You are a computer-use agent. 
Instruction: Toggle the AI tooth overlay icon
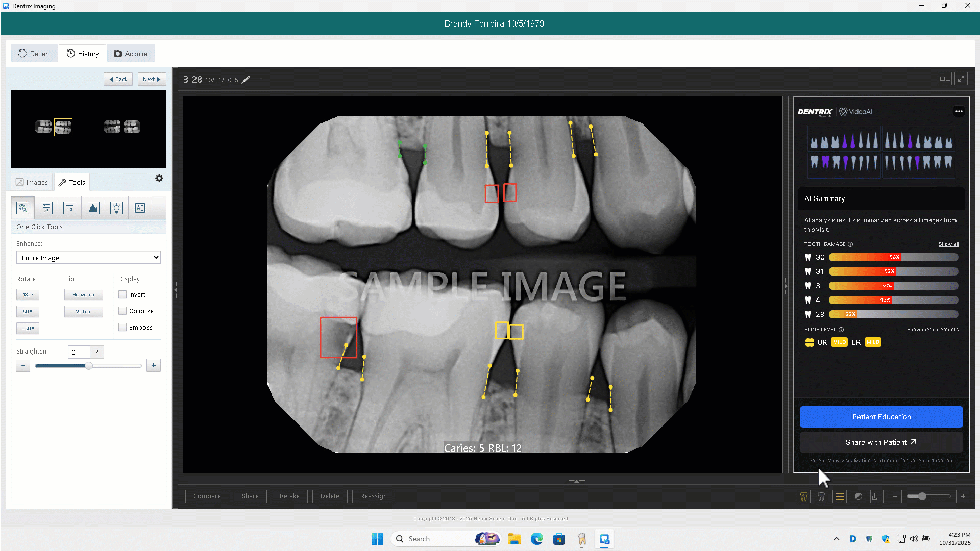(803, 496)
